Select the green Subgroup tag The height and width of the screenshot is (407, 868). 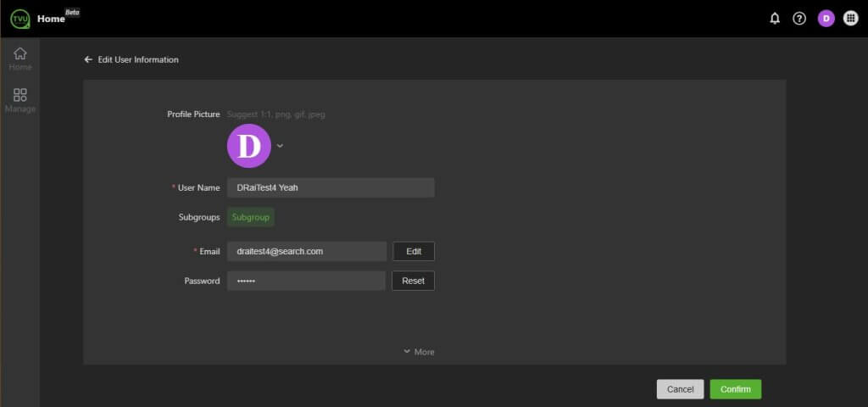(x=251, y=217)
